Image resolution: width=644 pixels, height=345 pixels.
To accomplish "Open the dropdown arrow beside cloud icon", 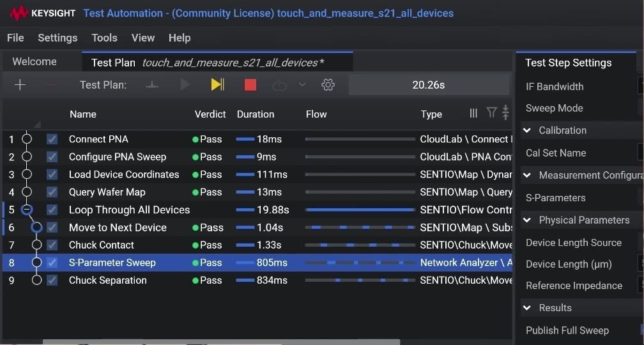I will (302, 84).
